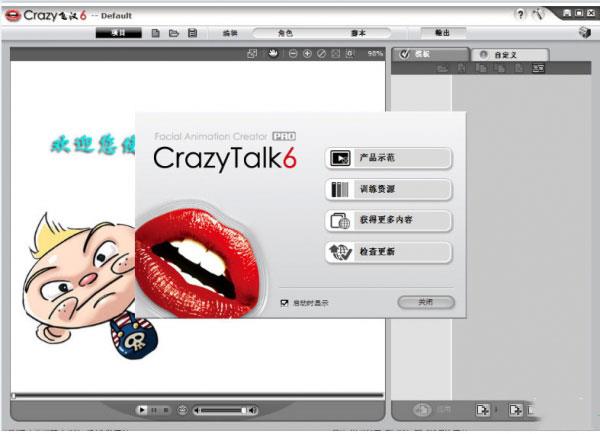Click 检查更新 check for updates button
600x434 pixels.
pyautogui.click(x=388, y=252)
